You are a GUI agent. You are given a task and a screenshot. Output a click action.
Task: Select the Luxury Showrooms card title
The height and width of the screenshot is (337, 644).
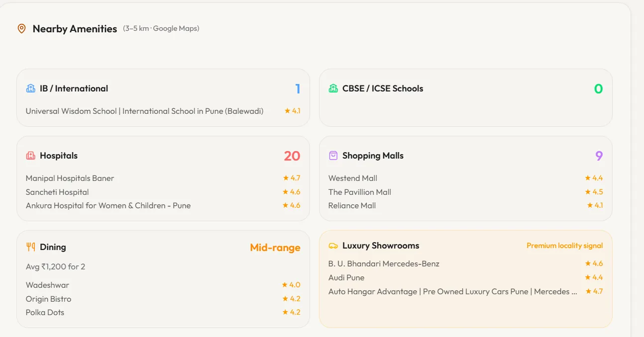381,246
